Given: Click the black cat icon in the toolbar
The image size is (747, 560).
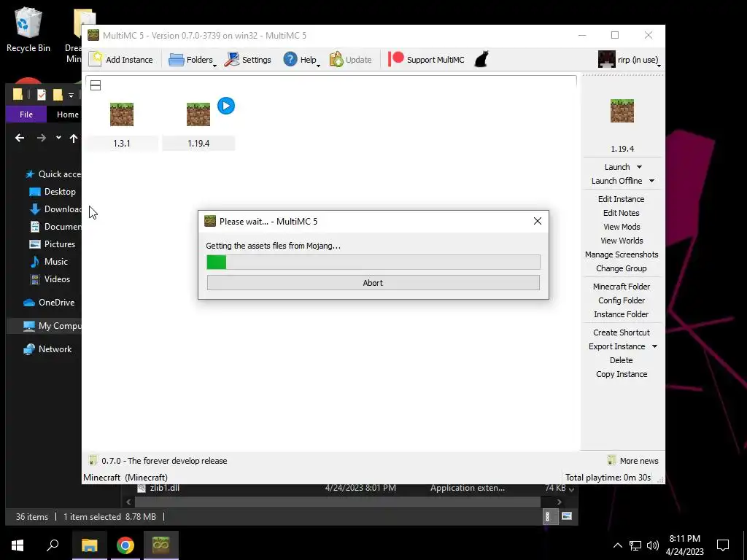Looking at the screenshot, I should [481, 60].
